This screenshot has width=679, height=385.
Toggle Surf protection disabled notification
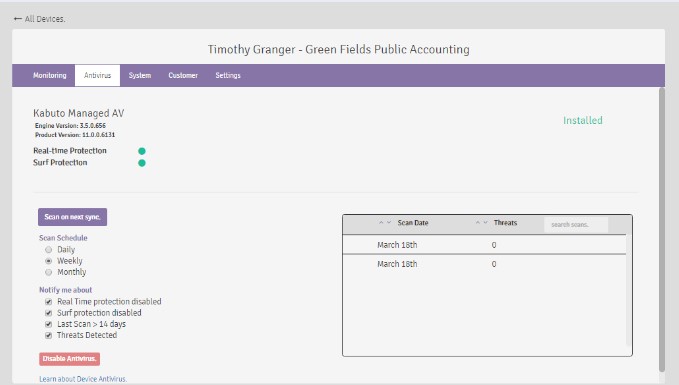click(x=48, y=313)
